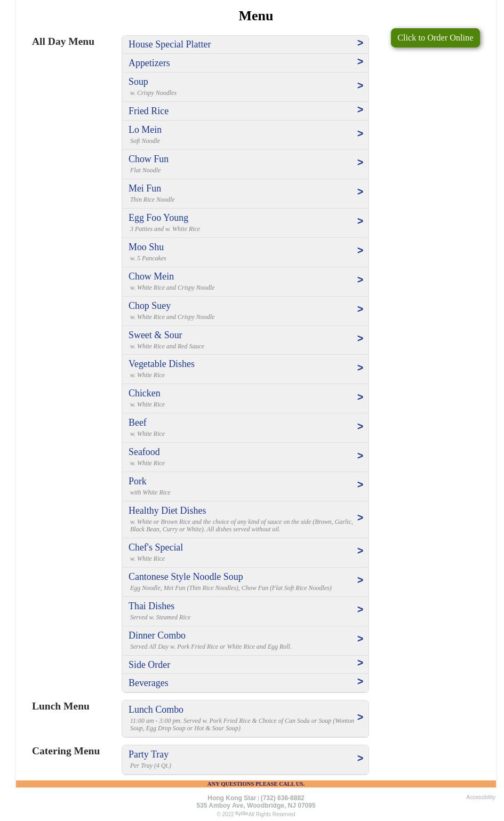Expand the House Special Platter arrow
The width and height of the screenshot is (504, 821).
[360, 43]
